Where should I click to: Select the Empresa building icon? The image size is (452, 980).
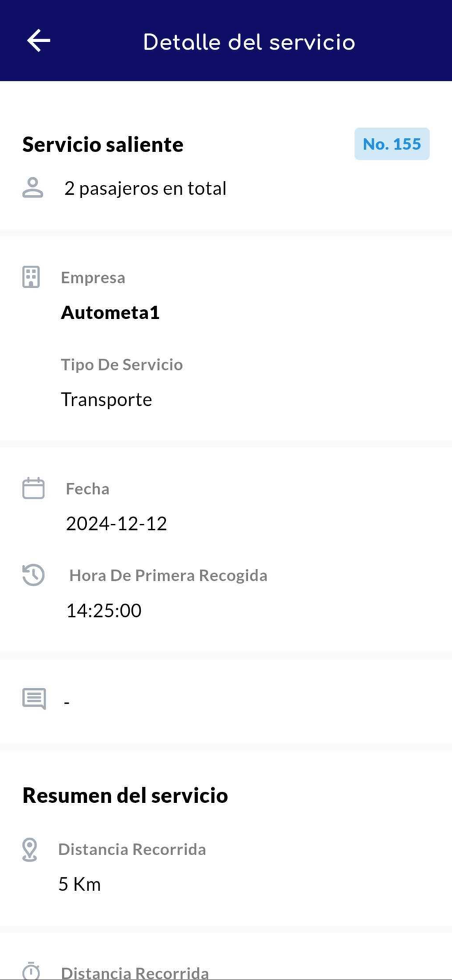pos(31,276)
